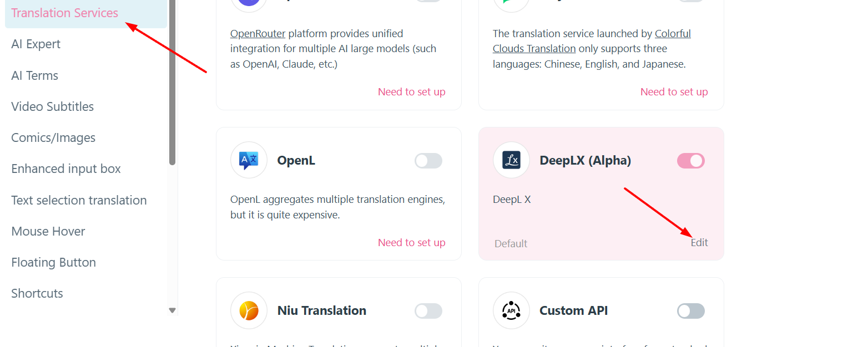Image resolution: width=868 pixels, height=347 pixels.
Task: Click the OpenL "quite expensive" description text
Action: (x=337, y=207)
